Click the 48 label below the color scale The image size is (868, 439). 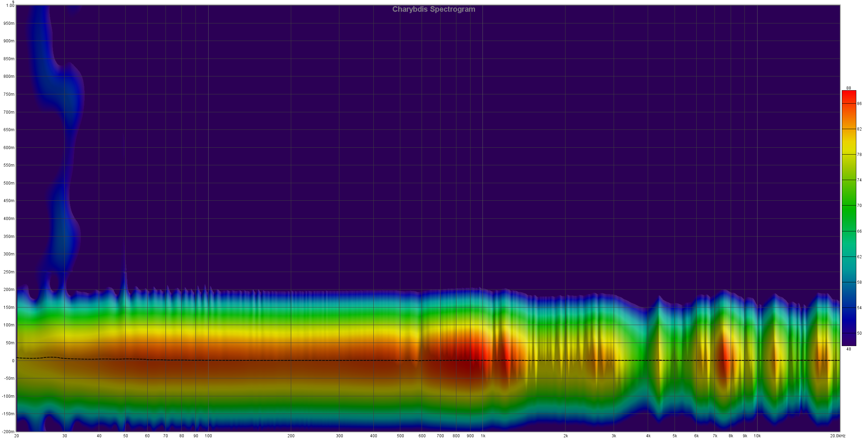[x=848, y=349]
